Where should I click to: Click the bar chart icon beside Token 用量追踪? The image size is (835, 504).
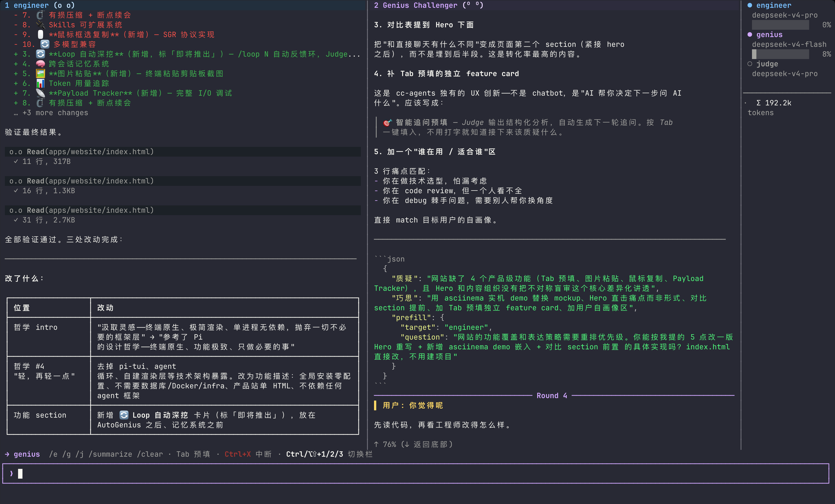point(40,83)
